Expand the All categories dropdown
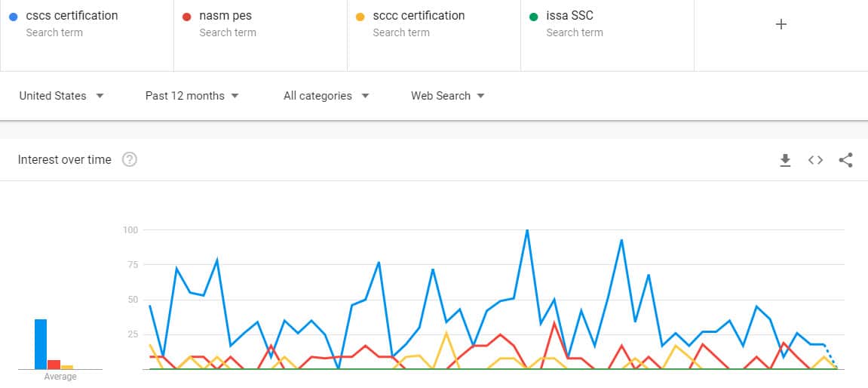 tap(326, 96)
